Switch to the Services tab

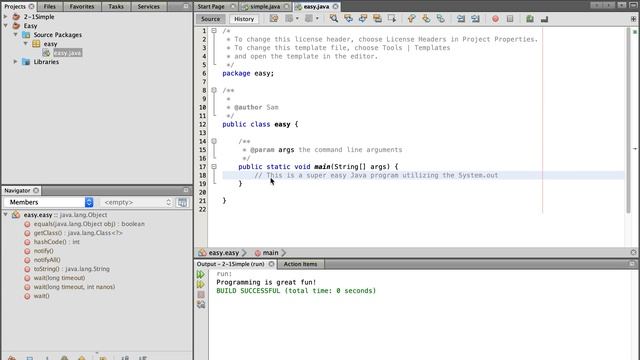pyautogui.click(x=149, y=7)
